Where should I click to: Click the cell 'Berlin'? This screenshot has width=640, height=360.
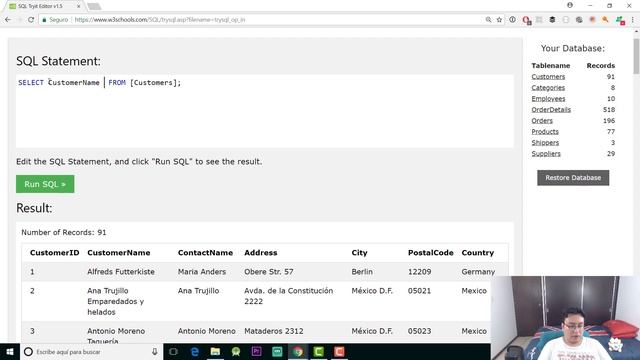(362, 272)
